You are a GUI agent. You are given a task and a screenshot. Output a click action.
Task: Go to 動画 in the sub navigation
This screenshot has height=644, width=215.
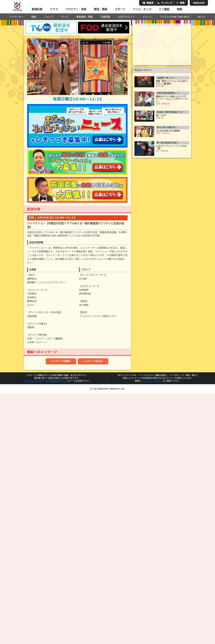[34, 17]
